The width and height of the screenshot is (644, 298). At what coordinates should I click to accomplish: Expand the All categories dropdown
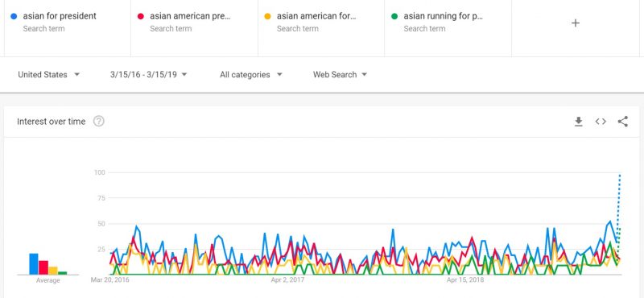(x=251, y=74)
